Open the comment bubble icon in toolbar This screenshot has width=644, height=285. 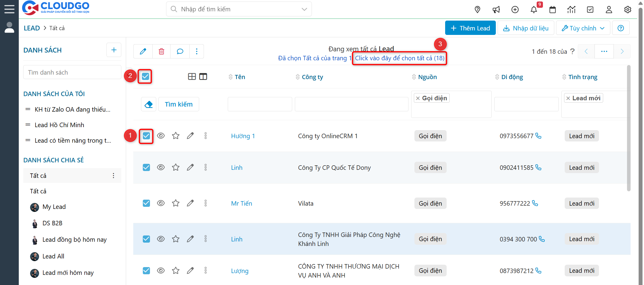point(180,51)
